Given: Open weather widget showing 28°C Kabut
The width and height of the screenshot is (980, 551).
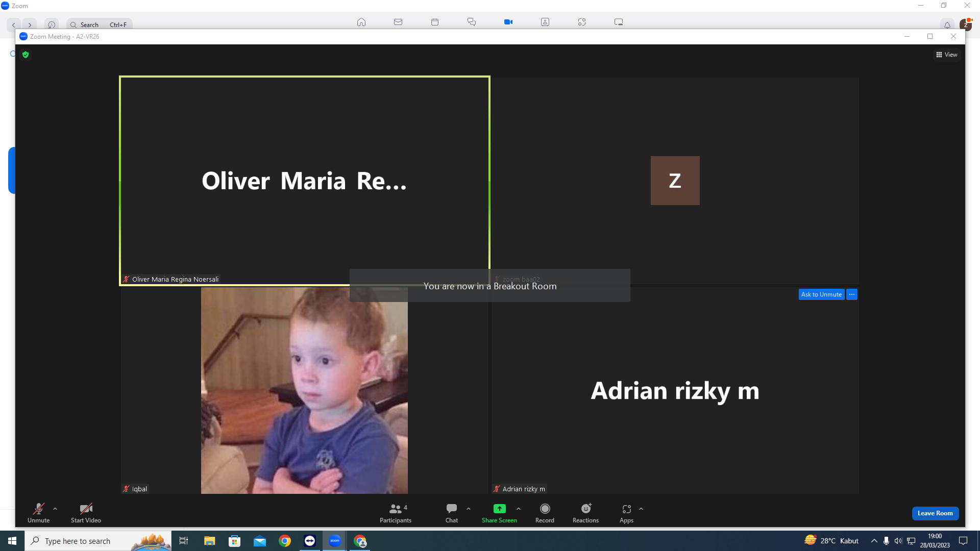Looking at the screenshot, I should (x=831, y=541).
